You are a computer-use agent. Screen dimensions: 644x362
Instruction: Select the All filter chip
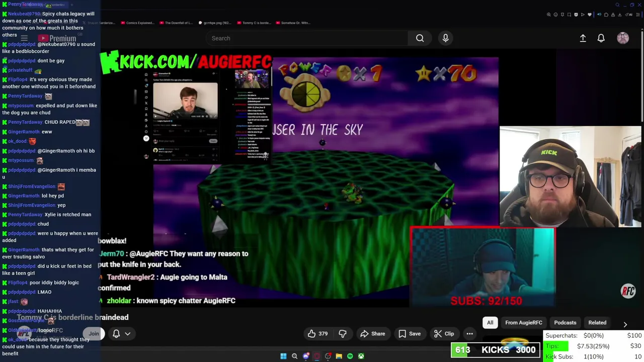coord(490,323)
